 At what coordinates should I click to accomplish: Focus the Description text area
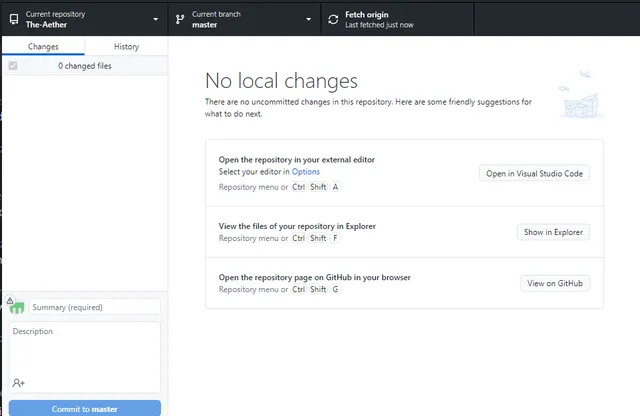[84, 357]
